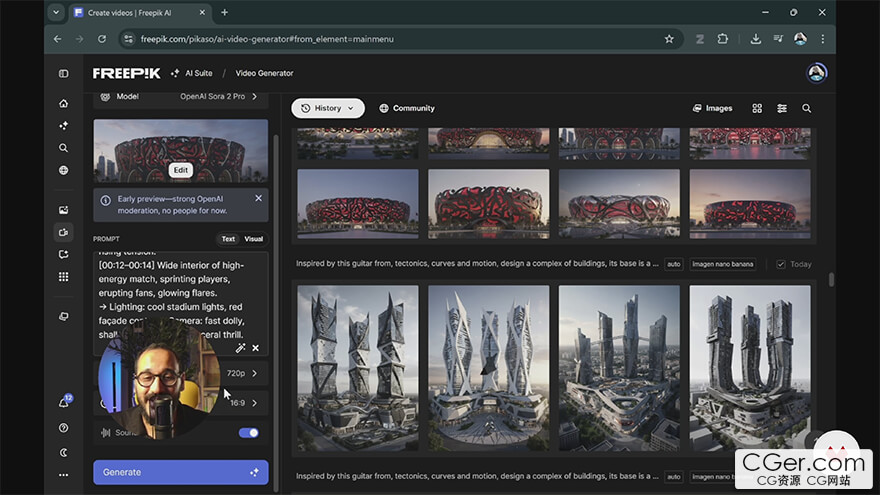Expand the History dropdown
This screenshot has width=880, height=495.
[328, 108]
